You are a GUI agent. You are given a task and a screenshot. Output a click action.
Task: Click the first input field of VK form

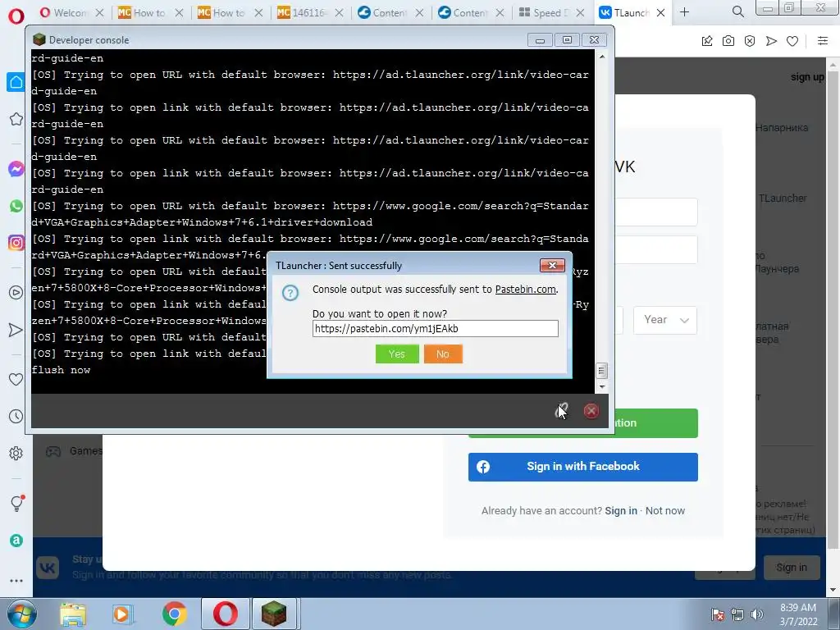pyautogui.click(x=656, y=212)
